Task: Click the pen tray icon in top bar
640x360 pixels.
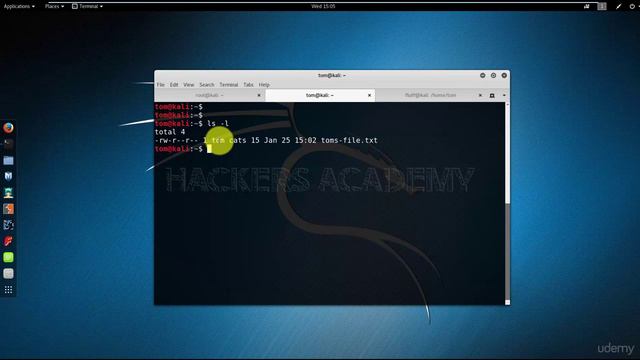Action: (x=619, y=6)
